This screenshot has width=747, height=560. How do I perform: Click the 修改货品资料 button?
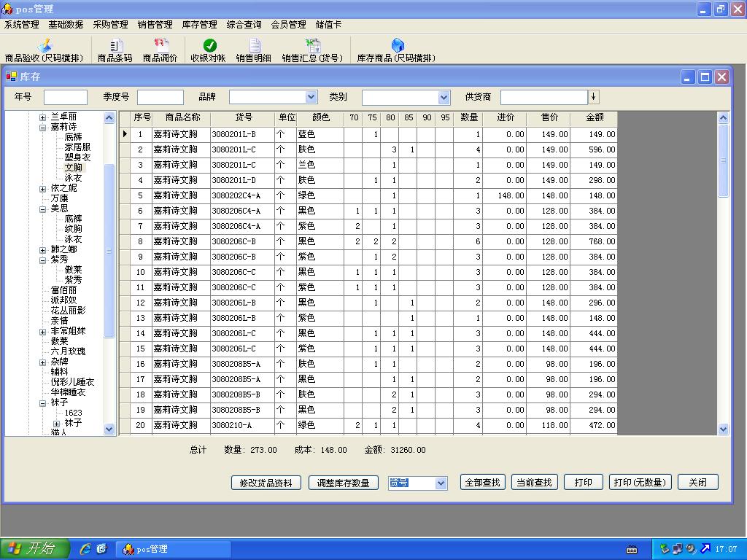pos(266,483)
